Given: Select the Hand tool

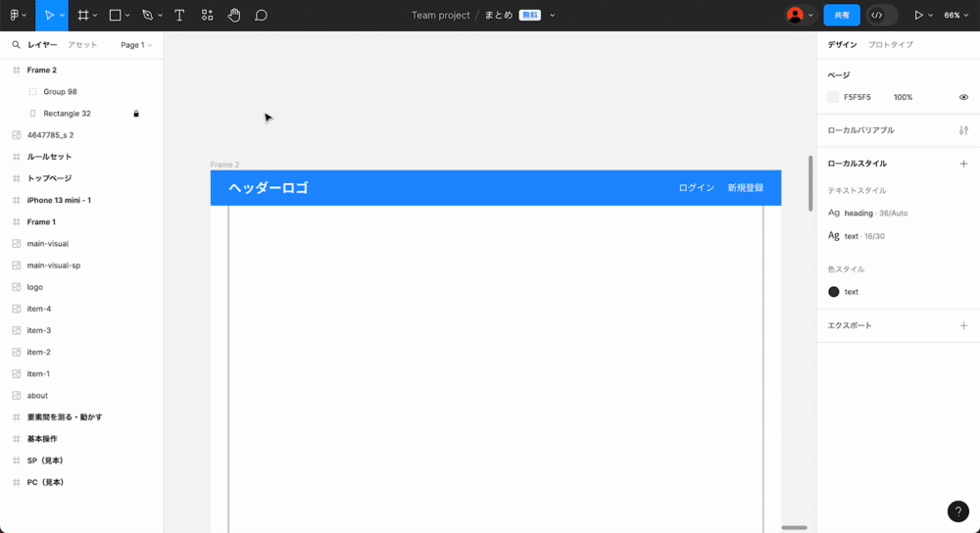Looking at the screenshot, I should 234,15.
